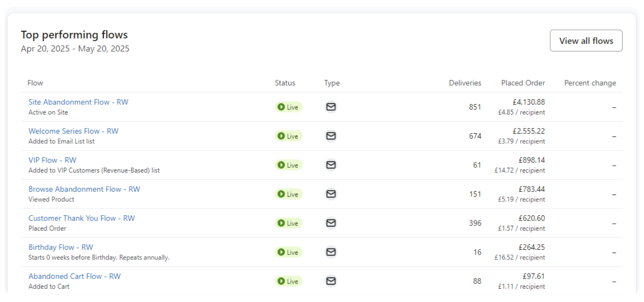
Task: Click Live status badge for Birthday Flow
Action: [288, 252]
